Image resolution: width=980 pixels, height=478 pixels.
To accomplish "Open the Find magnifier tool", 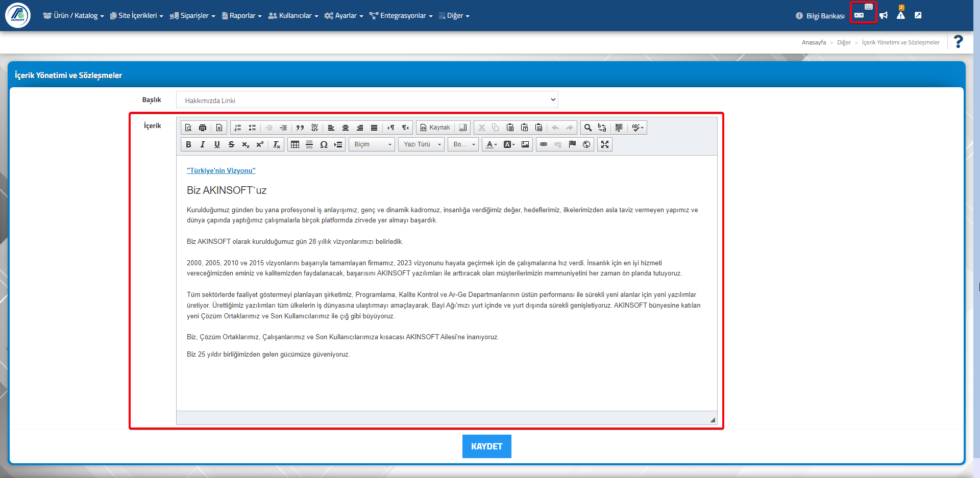I will coord(588,128).
